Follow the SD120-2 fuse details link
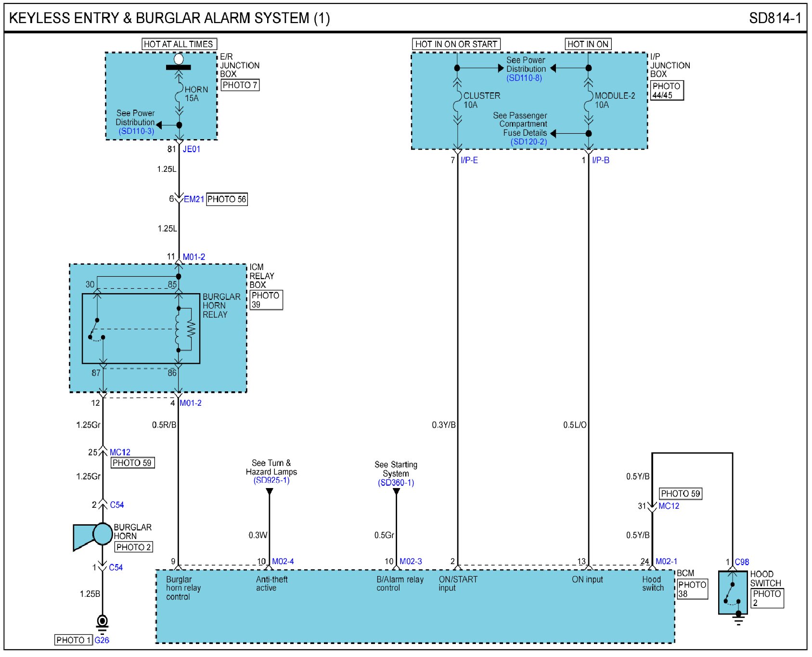The width and height of the screenshot is (812, 657). click(528, 142)
